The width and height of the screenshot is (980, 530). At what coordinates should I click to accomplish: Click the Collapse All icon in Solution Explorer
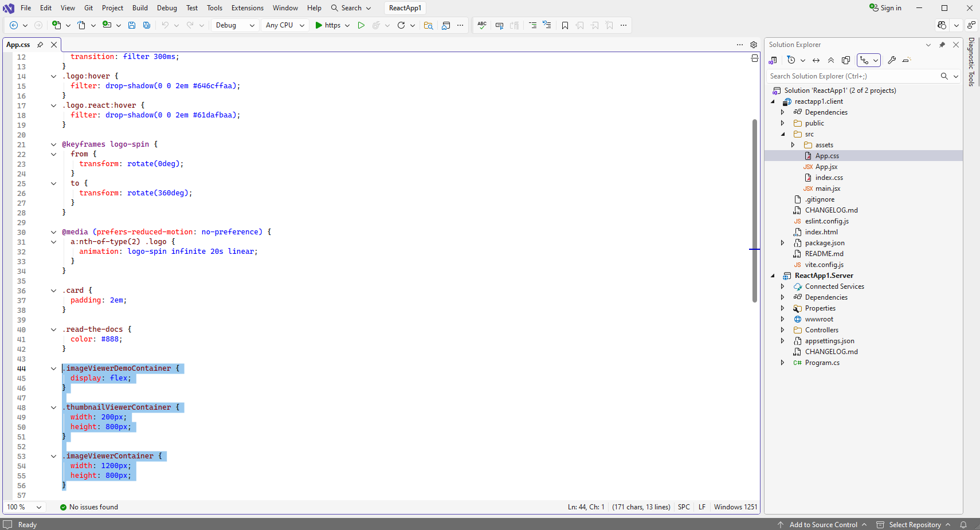(x=831, y=60)
